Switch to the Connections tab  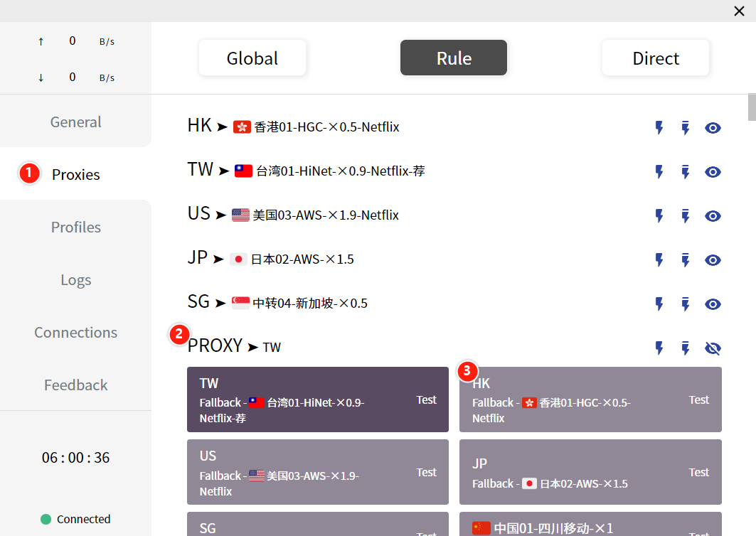pos(75,333)
